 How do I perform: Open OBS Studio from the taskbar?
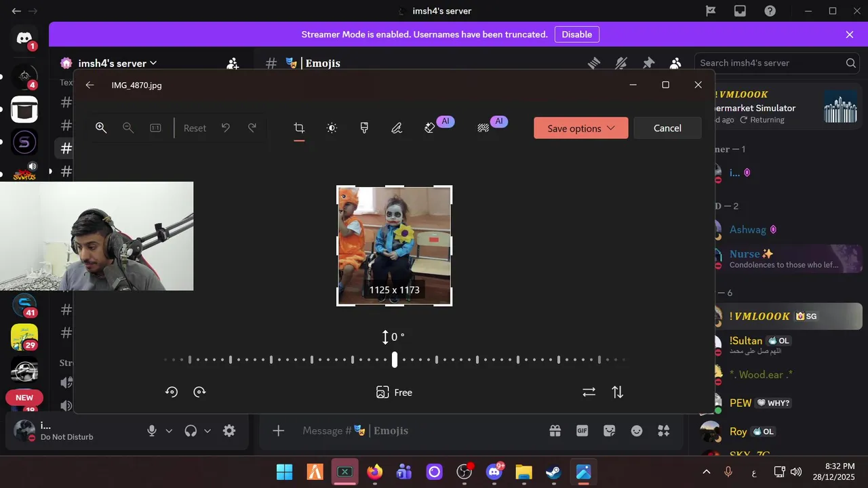coord(464,471)
